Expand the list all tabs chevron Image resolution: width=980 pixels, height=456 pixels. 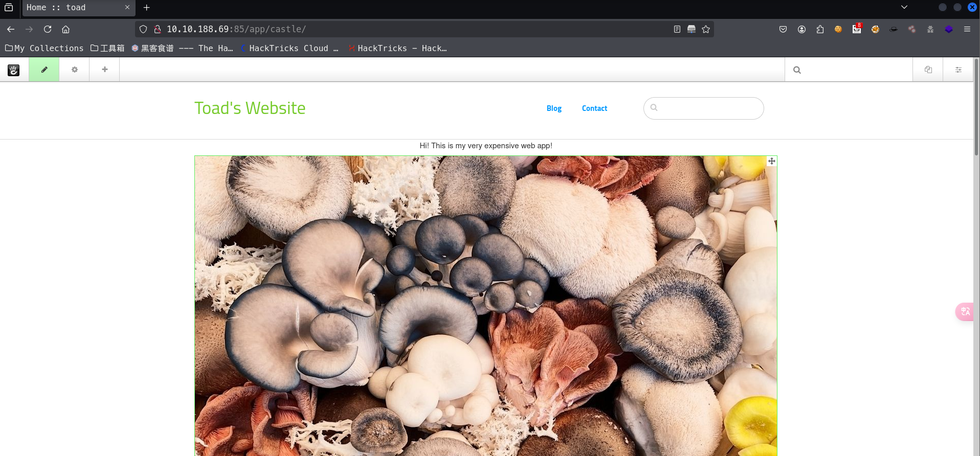[904, 7]
